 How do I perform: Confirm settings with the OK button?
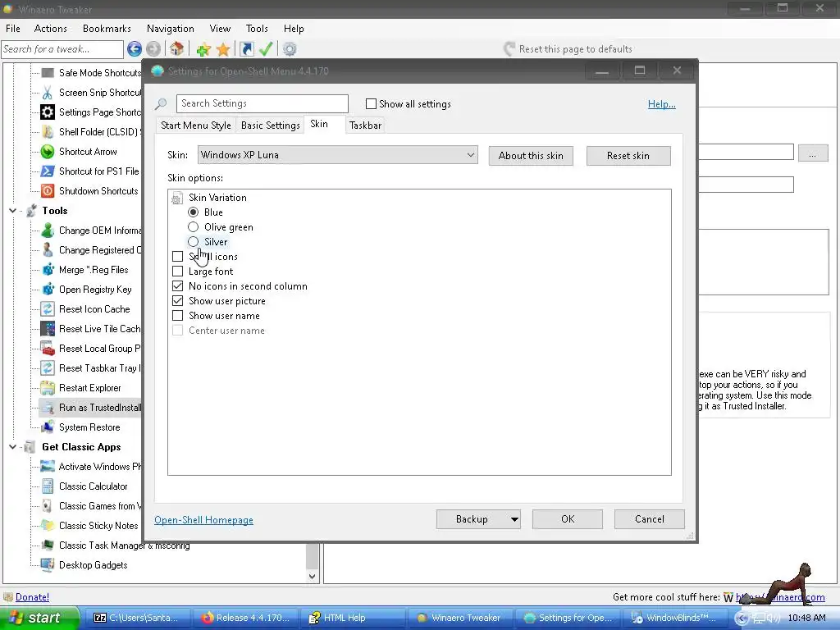pos(568,519)
